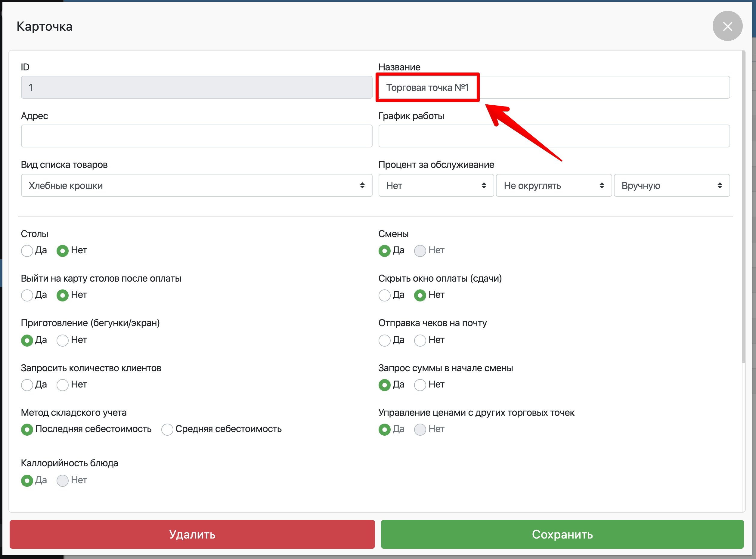756x559 pixels.
Task: Click the green Сохранить button
Action: coord(562,534)
